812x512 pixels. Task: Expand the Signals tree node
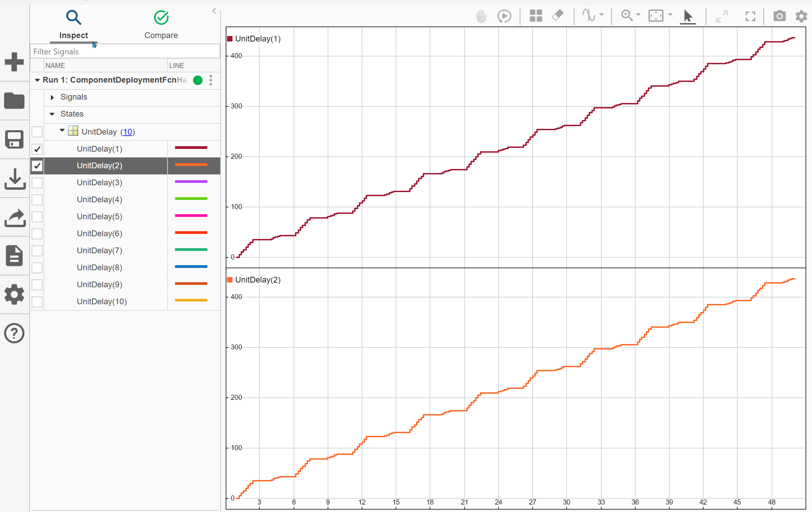52,97
